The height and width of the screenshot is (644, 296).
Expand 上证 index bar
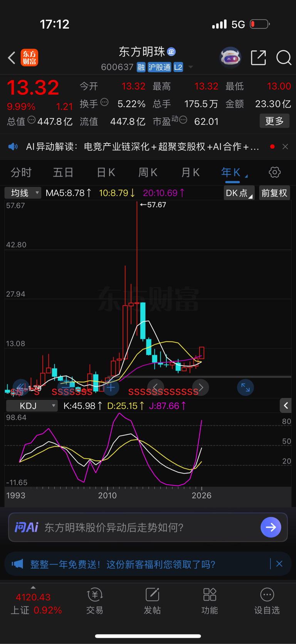coord(33,587)
